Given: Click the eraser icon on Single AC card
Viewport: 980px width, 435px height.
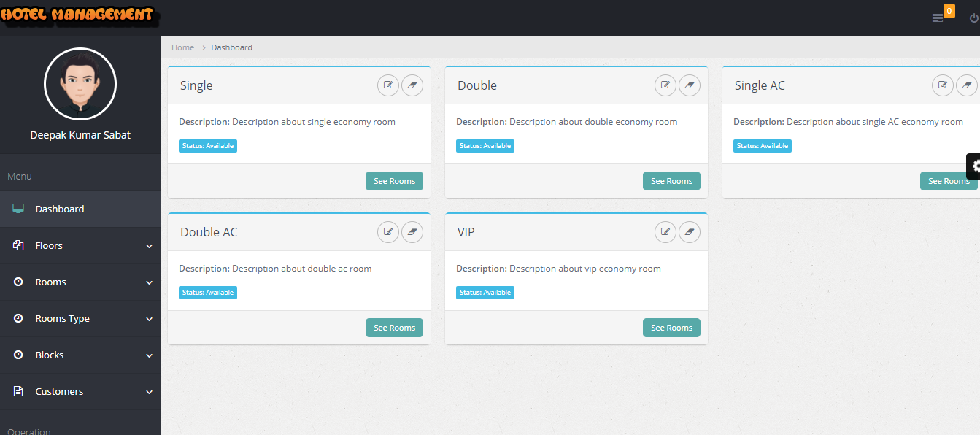Looking at the screenshot, I should click(967, 85).
